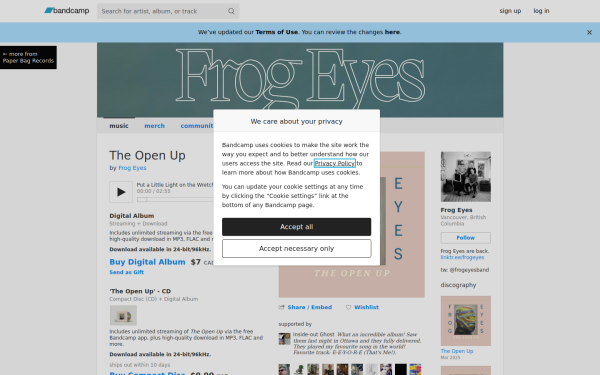The width and height of the screenshot is (600, 375).
Task: Click the share arrow icon
Action: [x=282, y=307]
